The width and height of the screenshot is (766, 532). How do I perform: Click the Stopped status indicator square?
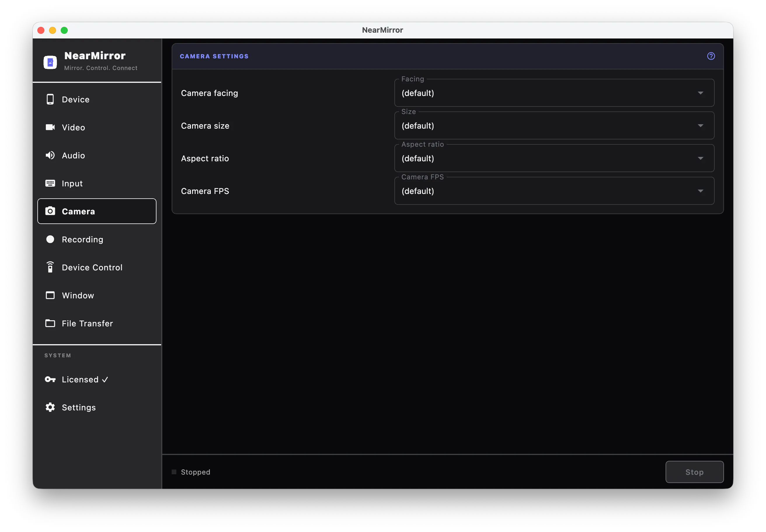pos(174,472)
